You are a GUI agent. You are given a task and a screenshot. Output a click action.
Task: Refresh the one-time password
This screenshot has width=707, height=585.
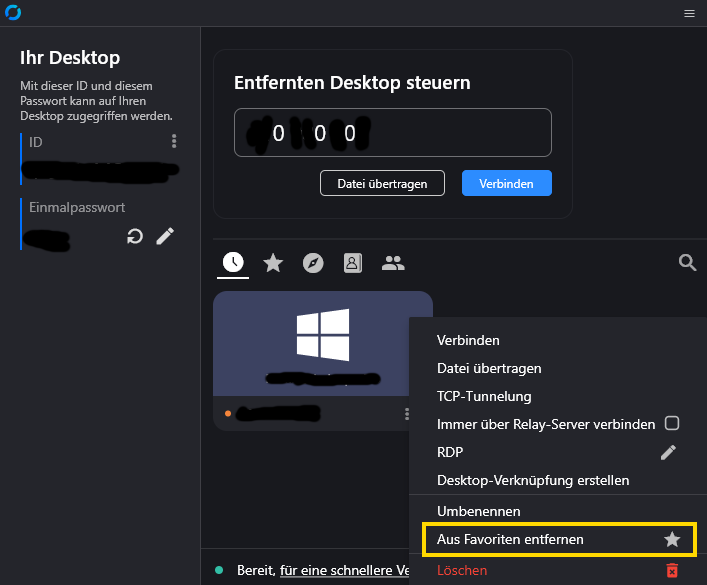(x=134, y=236)
